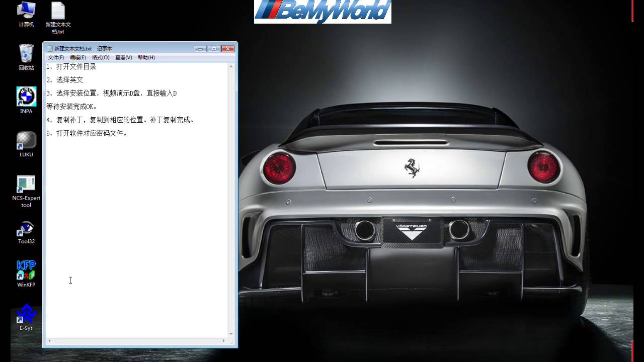The width and height of the screenshot is (644, 362).
Task: Launch the WinKFP shortcut
Action: point(26,274)
